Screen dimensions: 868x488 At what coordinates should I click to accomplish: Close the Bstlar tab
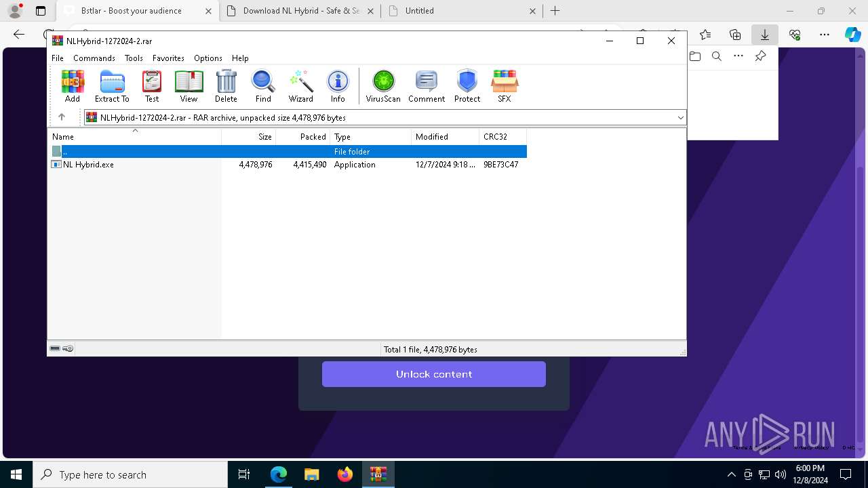[x=208, y=11]
